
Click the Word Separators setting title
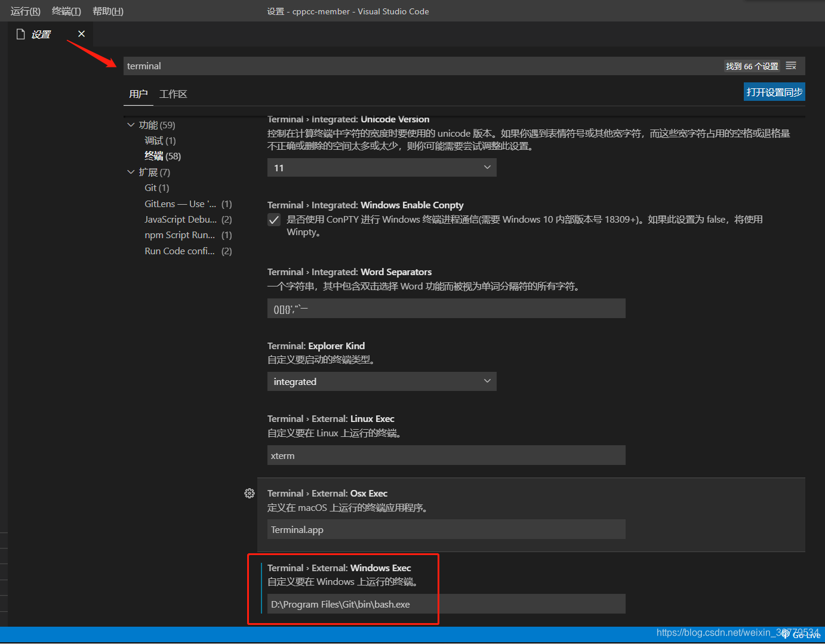pyautogui.click(x=349, y=272)
